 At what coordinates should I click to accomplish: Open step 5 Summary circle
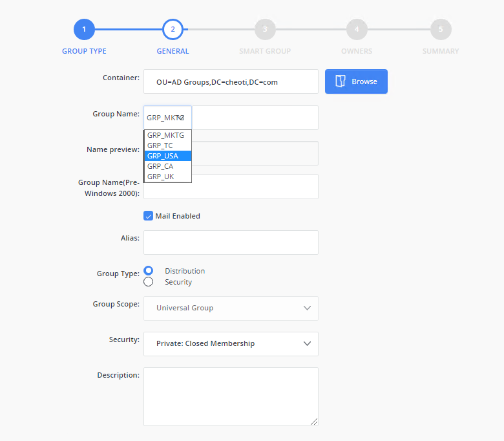441,29
